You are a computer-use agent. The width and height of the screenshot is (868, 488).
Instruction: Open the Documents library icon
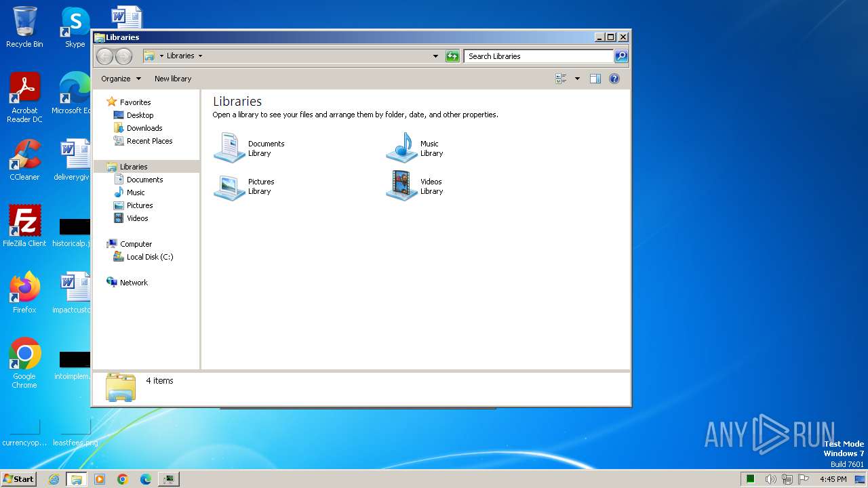229,148
